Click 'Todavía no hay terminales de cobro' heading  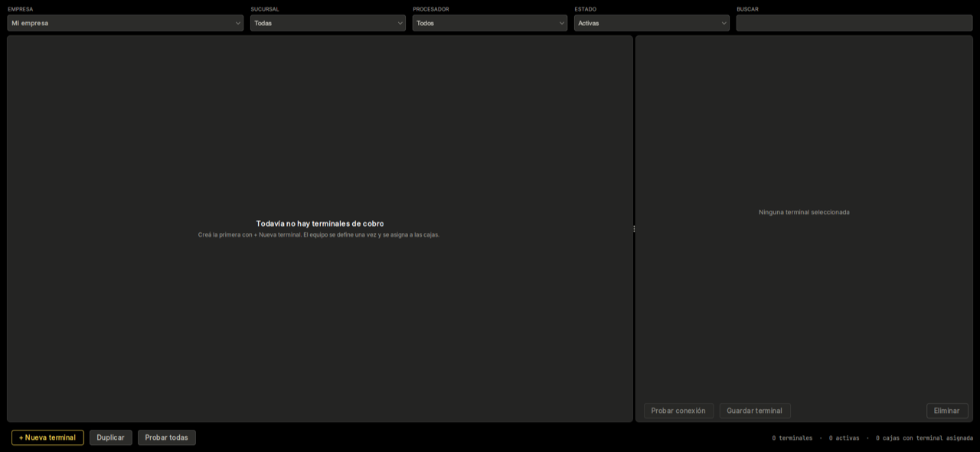click(x=320, y=224)
